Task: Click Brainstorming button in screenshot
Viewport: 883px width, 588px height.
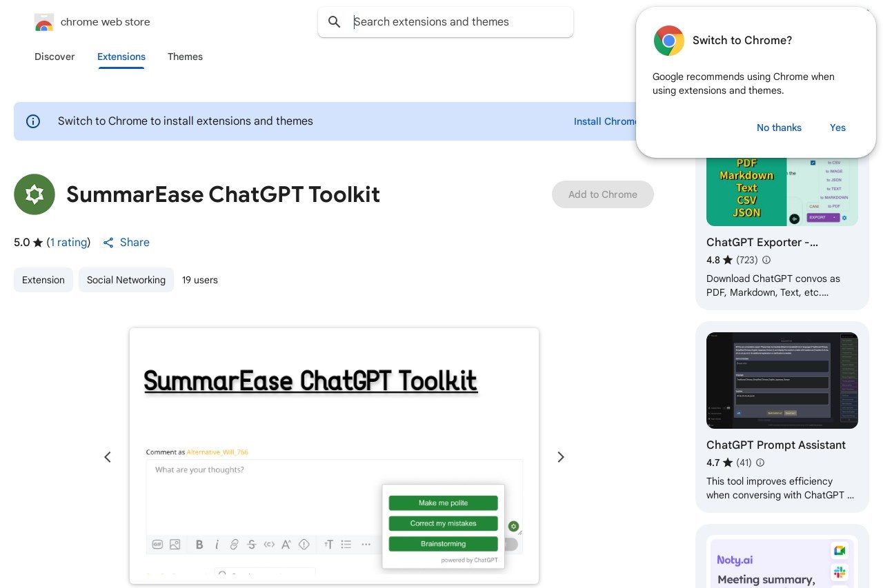Action: pyautogui.click(x=443, y=544)
